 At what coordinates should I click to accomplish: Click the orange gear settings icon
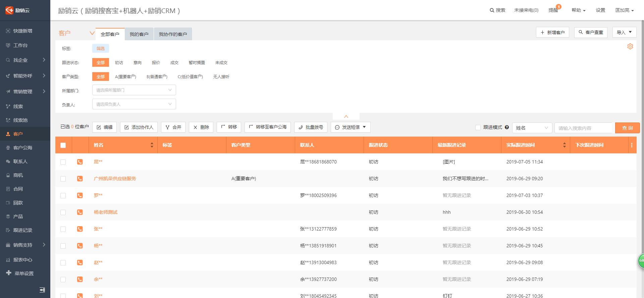(630, 46)
